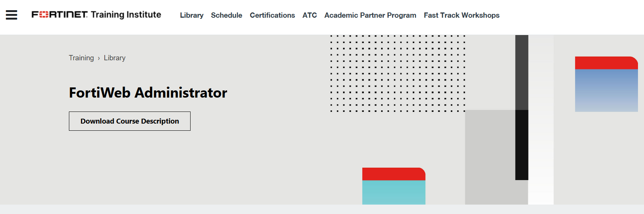Click the white vertical stripe graphic
This screenshot has width=644, height=214.
541,120
